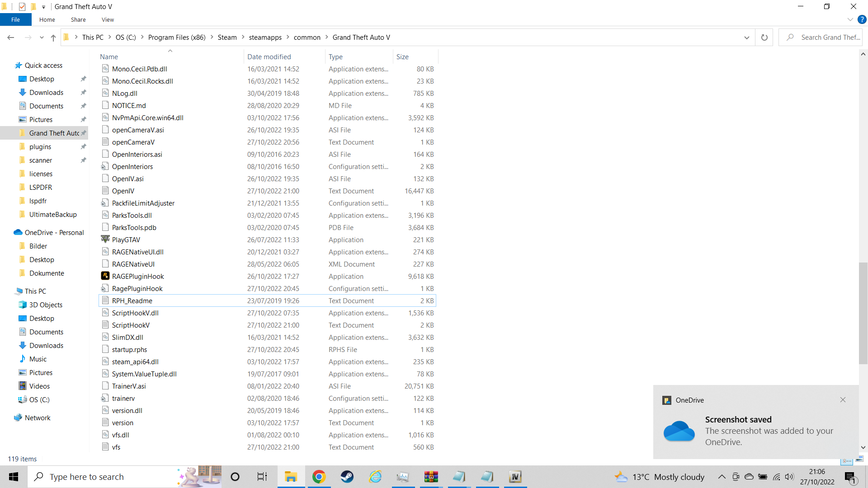Open WinRAR from the taskbar
Screen dimensions: 868x488
[x=431, y=477]
